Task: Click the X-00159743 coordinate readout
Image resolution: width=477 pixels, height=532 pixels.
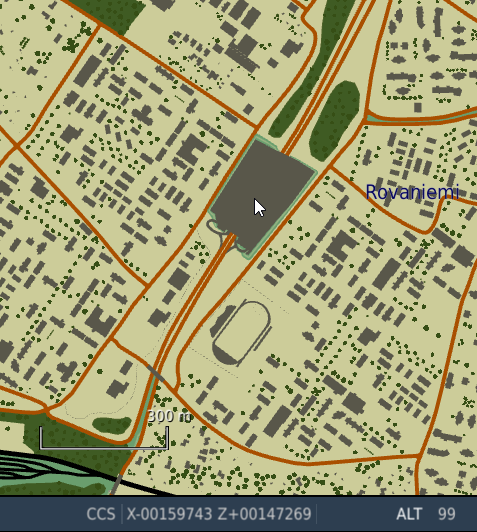Action: pos(169,514)
